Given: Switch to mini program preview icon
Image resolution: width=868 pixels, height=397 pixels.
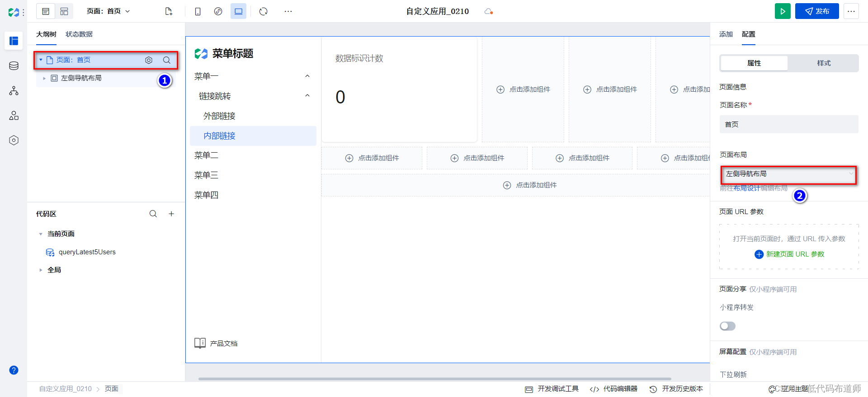Looking at the screenshot, I should click(218, 11).
